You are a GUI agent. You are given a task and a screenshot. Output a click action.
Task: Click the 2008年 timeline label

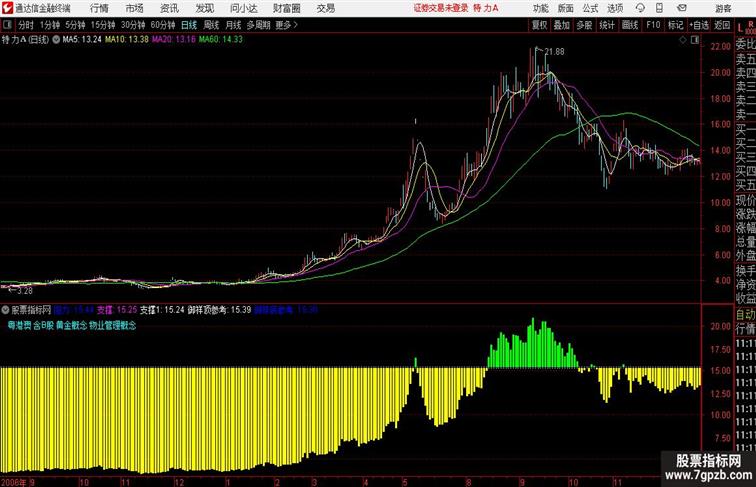point(14,482)
